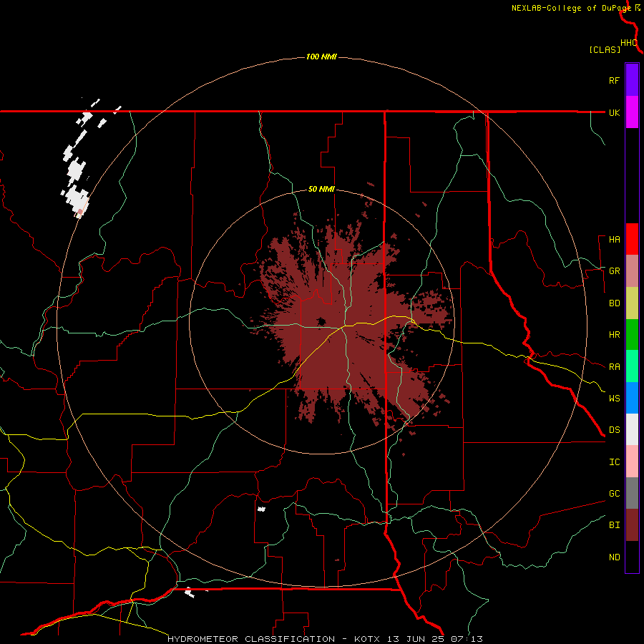Image resolution: width=644 pixels, height=644 pixels.
Task: Click the '13 JUN 25' date text
Action: (x=416, y=639)
